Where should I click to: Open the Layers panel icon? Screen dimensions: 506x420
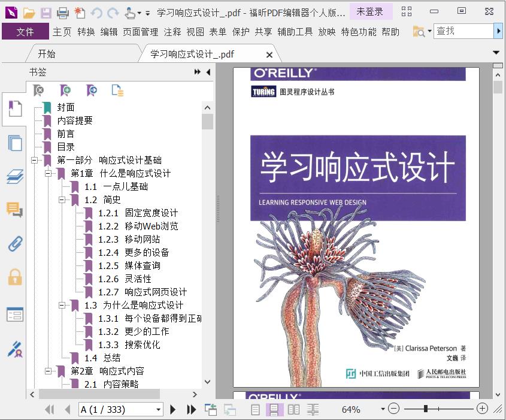point(15,177)
